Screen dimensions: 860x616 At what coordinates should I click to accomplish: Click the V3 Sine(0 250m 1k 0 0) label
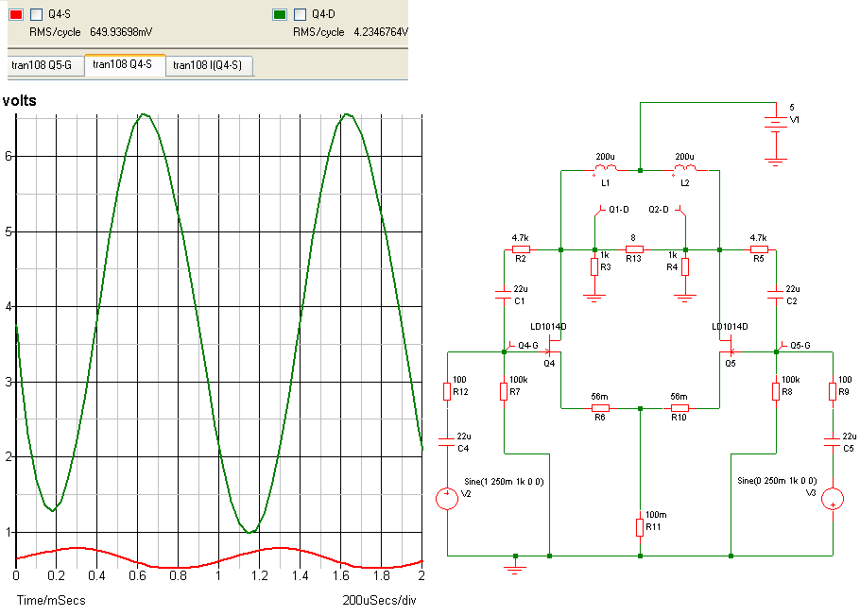777,481
